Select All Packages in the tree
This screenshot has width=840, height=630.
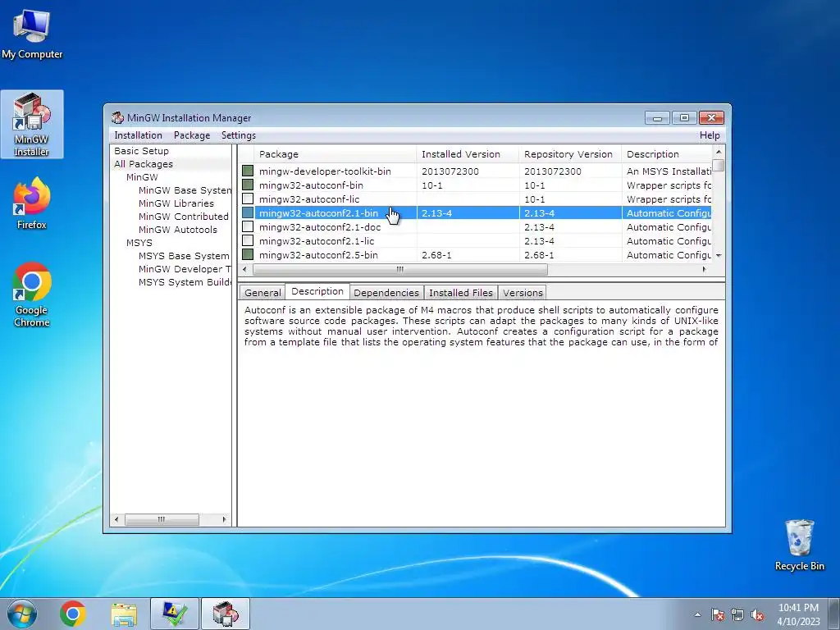click(x=144, y=164)
